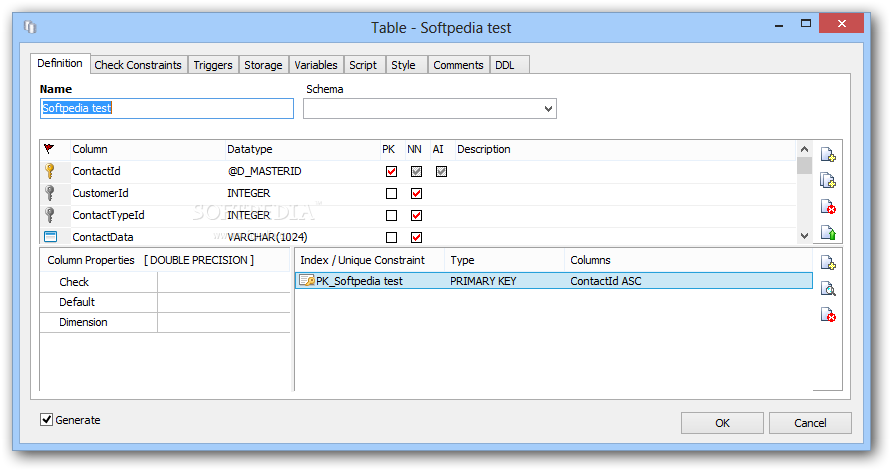The image size is (891, 471).
Task: Click the delete column icon
Action: [828, 207]
